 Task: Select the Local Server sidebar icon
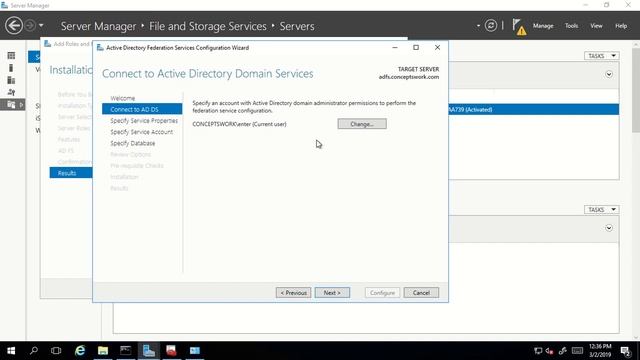[x=11, y=68]
